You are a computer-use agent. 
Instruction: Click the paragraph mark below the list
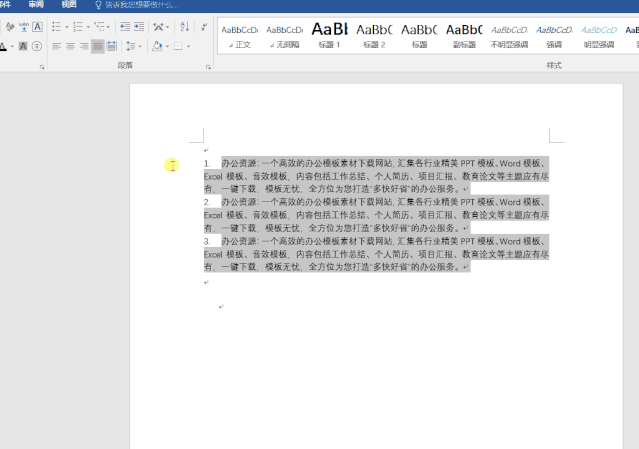tap(206, 282)
